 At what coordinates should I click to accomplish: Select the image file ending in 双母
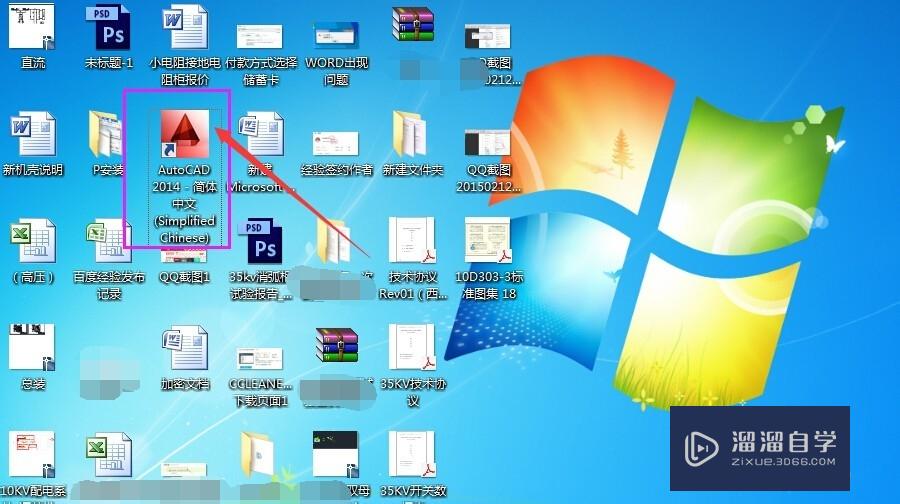pos(336,454)
